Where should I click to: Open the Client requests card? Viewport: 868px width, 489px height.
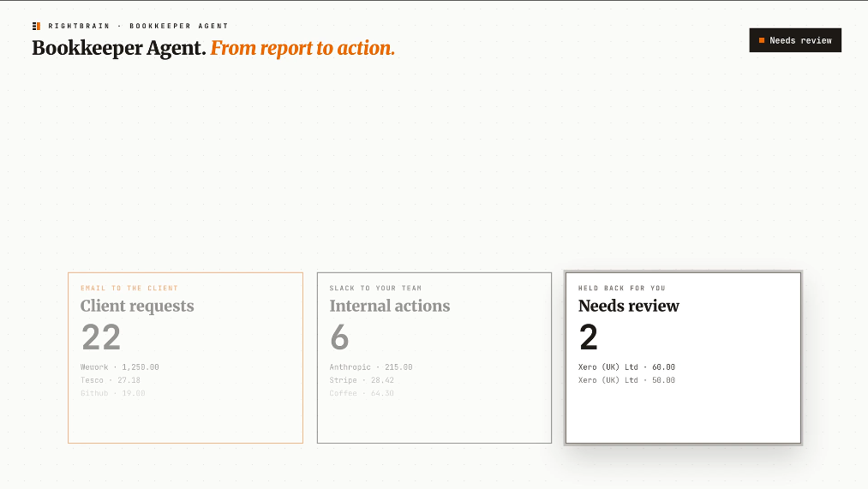click(x=185, y=358)
